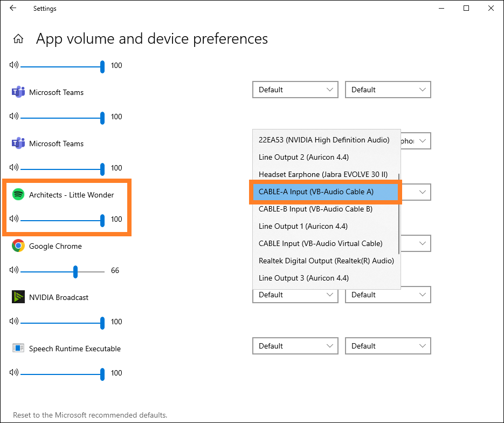The width and height of the screenshot is (504, 423).
Task: Click the speaker icon between the two Microsoft Teams entries
Action: point(14,116)
